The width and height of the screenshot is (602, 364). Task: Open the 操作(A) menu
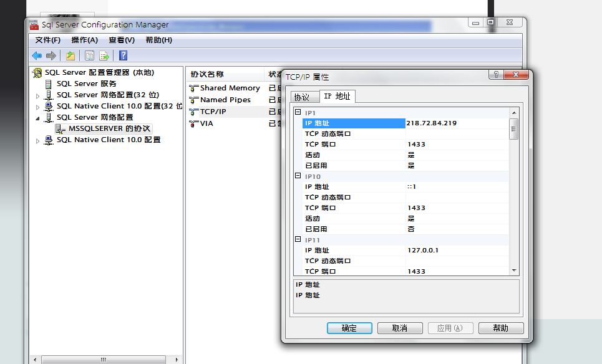[84, 40]
